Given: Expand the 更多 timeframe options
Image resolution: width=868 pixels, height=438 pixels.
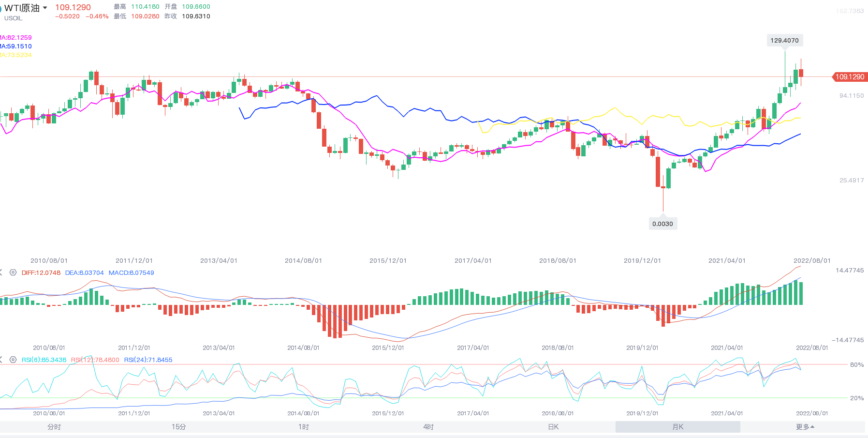Looking at the screenshot, I should click(805, 427).
